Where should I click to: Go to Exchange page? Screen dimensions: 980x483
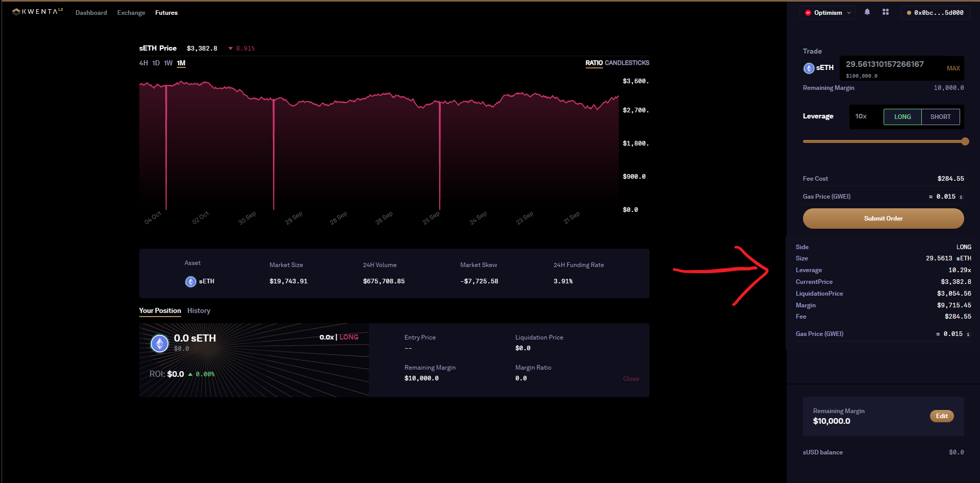click(131, 13)
